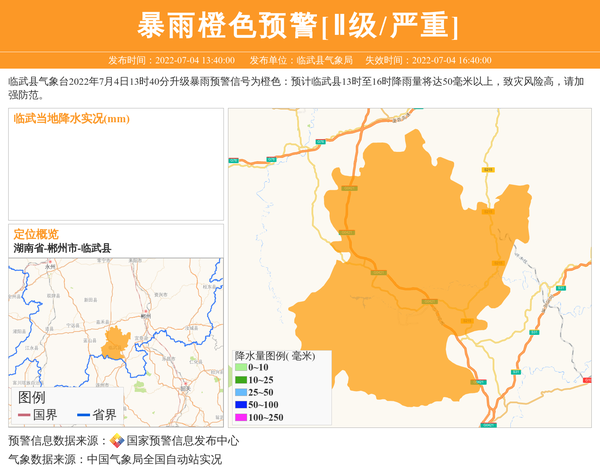The width and height of the screenshot is (600, 471).
Task: Click the 失效时间 timestamp in header bar
Action: point(427,60)
